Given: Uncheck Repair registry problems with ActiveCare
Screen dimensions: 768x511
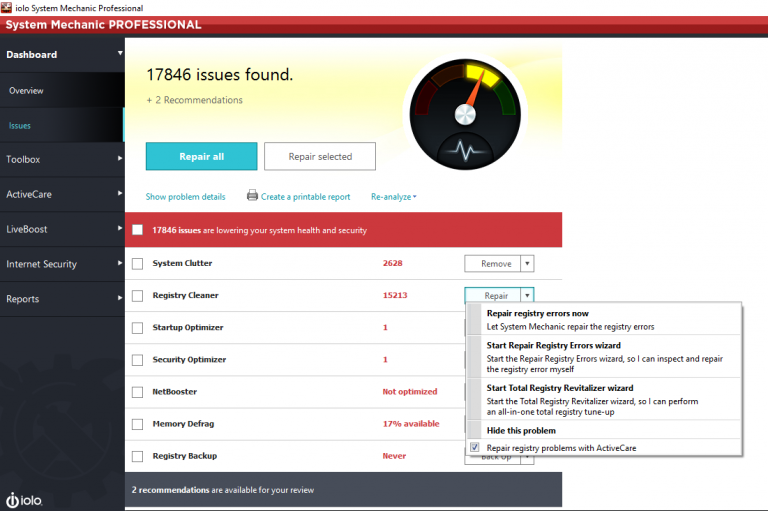Looking at the screenshot, I should (x=475, y=447).
